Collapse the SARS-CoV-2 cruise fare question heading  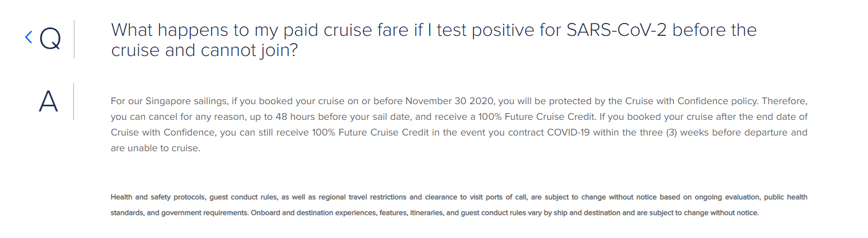pyautogui.click(x=434, y=40)
